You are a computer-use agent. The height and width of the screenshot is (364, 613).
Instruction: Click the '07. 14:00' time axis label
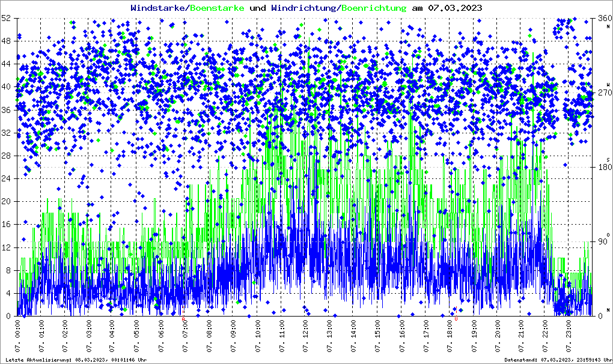click(x=353, y=336)
